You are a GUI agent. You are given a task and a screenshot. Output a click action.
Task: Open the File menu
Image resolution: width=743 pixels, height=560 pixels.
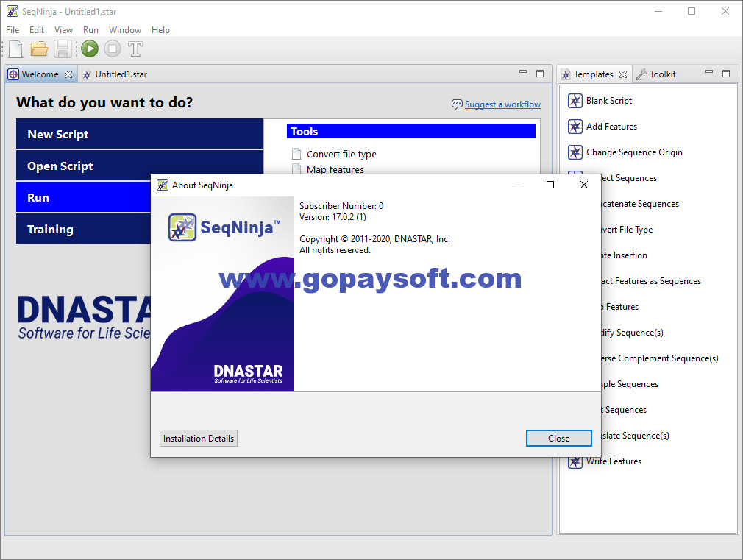(13, 30)
